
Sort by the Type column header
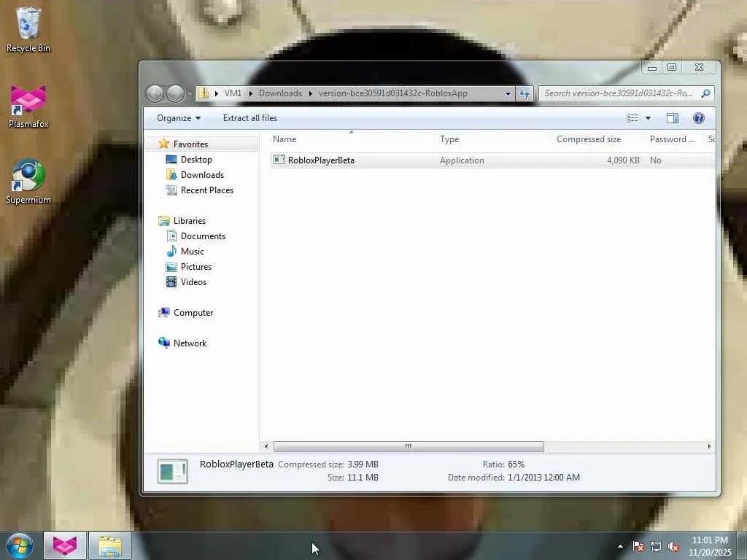[493, 139]
